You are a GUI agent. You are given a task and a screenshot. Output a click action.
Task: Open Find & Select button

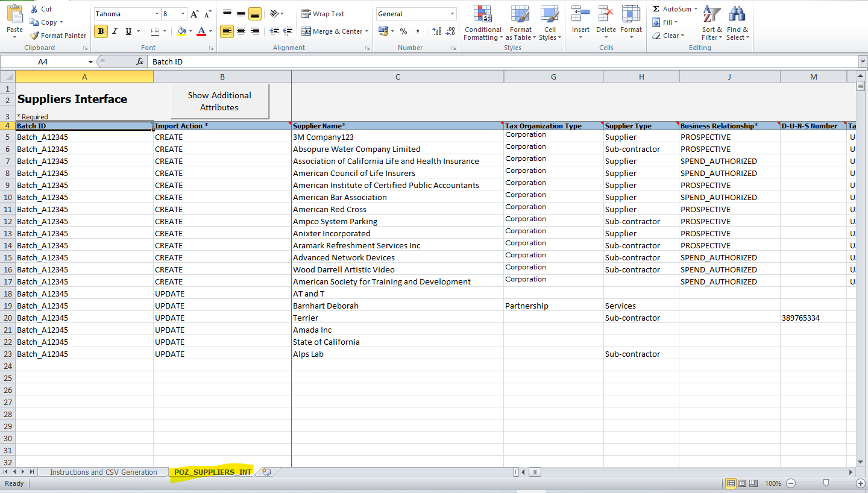(738, 24)
